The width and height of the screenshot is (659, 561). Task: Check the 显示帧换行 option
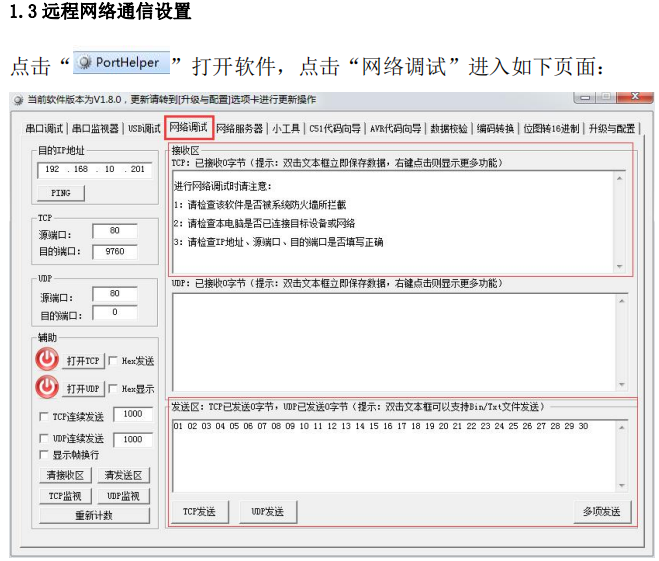pyautogui.click(x=43, y=454)
